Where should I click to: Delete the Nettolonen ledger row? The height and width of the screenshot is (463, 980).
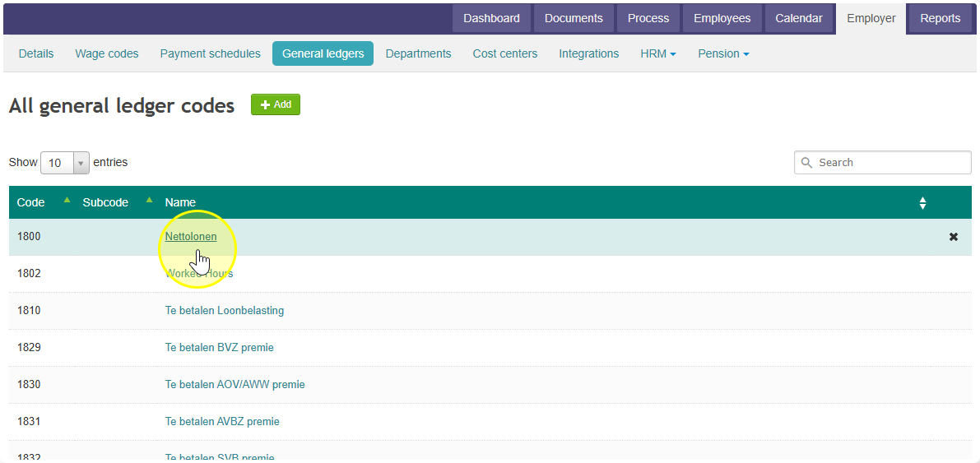[953, 237]
